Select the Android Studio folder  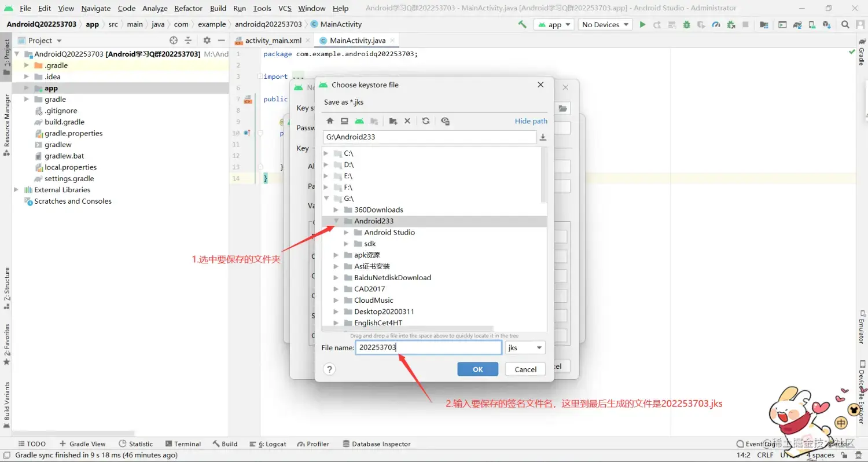click(x=389, y=232)
